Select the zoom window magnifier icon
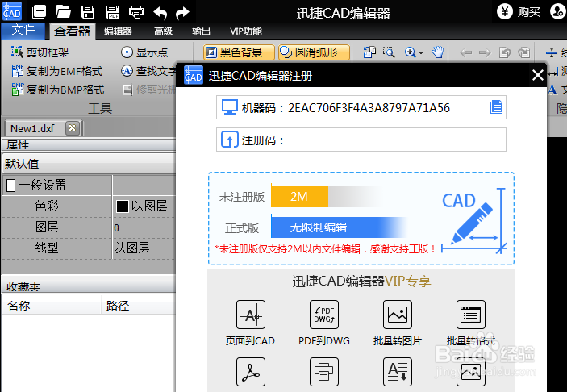 pos(389,52)
